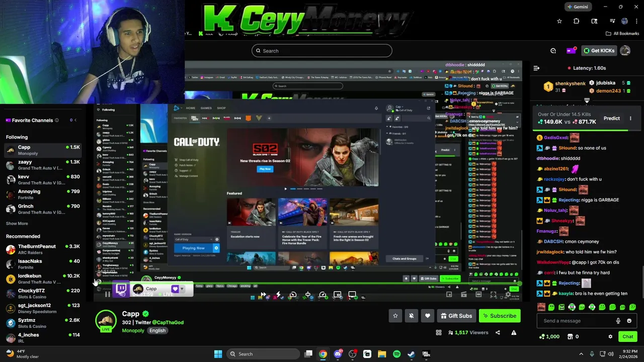Click the heart follow icon under the stream
Viewport: 644px width, 362px height.
tap(428, 316)
